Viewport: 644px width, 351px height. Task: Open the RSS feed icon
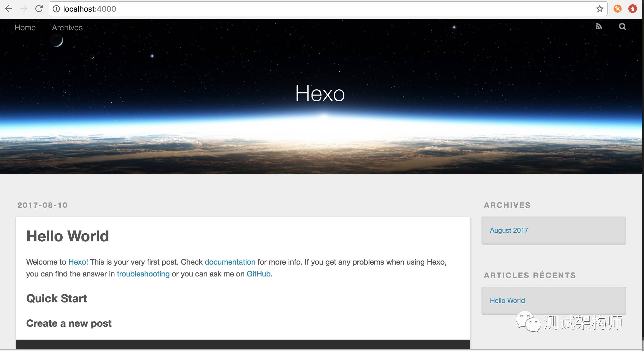pos(599,26)
